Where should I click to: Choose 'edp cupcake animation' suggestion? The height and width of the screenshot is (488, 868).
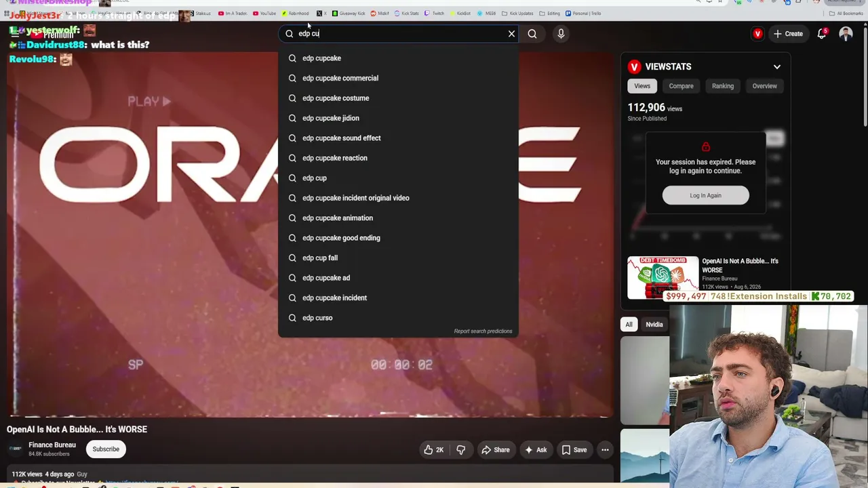[x=398, y=218]
